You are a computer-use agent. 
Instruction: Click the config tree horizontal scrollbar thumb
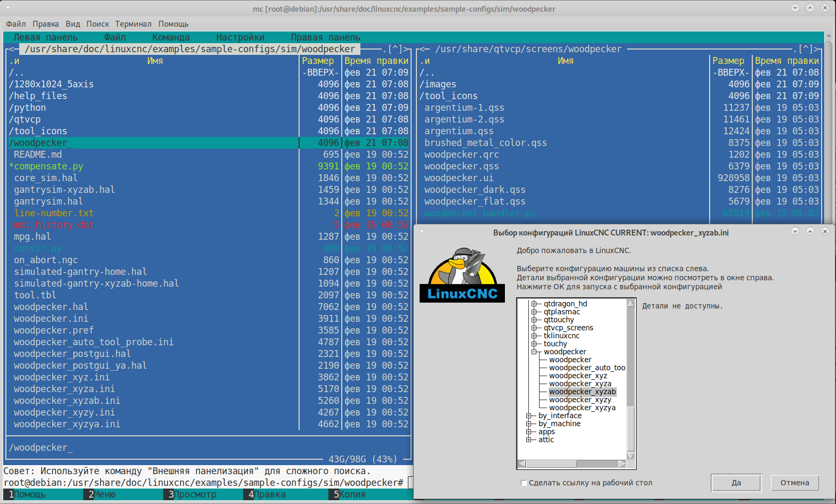[x=551, y=464]
